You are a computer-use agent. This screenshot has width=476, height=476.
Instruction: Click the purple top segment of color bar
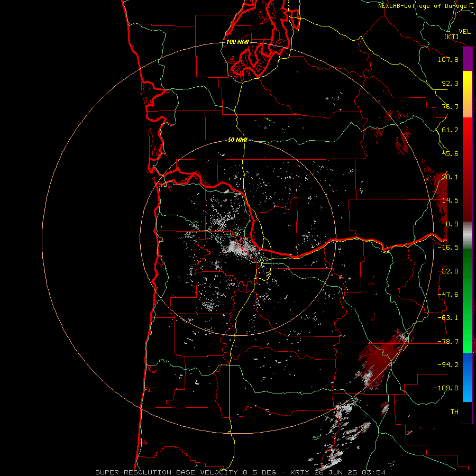tap(467, 59)
